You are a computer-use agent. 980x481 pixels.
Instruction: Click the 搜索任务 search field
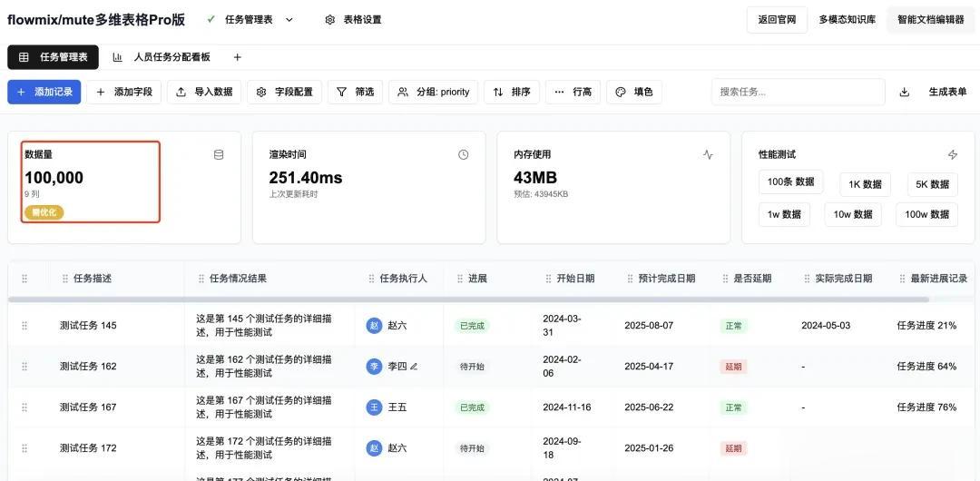point(799,92)
